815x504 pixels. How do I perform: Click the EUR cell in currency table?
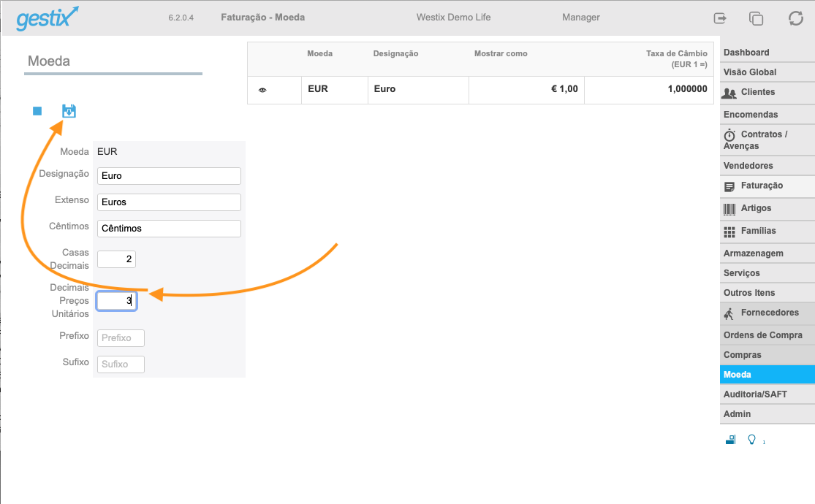(335, 90)
